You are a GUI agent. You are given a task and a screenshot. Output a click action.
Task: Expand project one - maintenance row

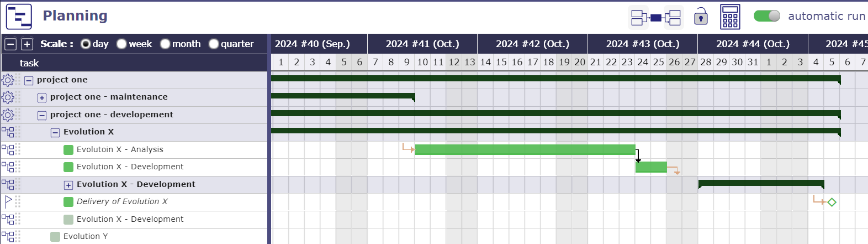42,98
